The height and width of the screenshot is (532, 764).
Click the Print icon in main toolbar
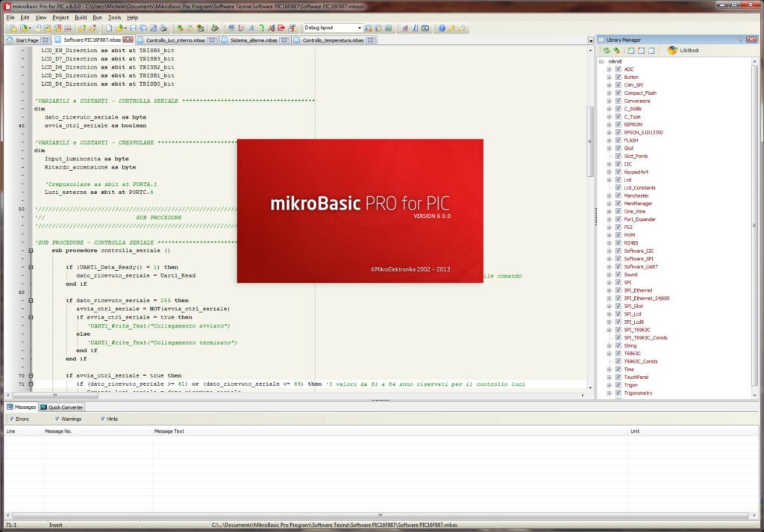pos(163,28)
